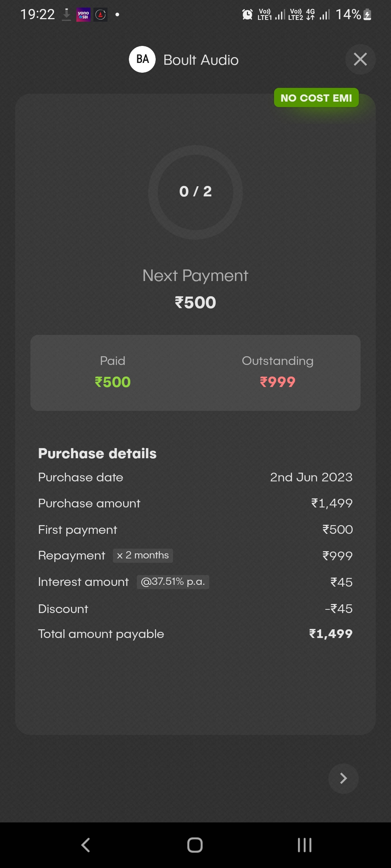Tap the NO COST EMI badge

coord(316,98)
